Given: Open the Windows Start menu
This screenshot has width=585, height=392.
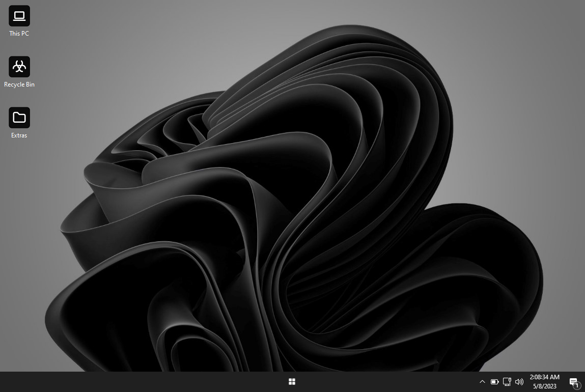Looking at the screenshot, I should [292, 381].
